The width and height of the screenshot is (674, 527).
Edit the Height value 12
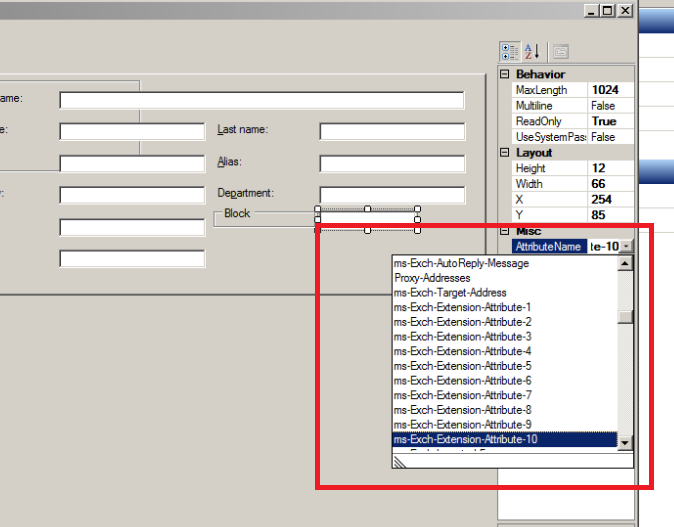[x=610, y=168]
